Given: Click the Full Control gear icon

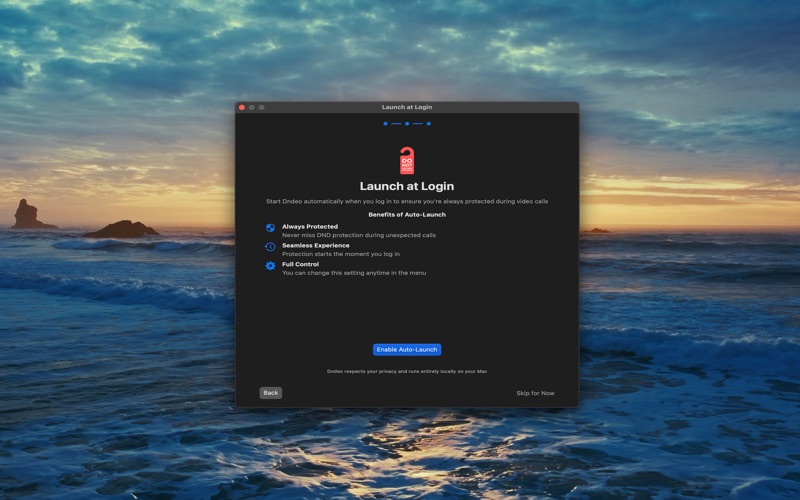Looking at the screenshot, I should tap(270, 266).
